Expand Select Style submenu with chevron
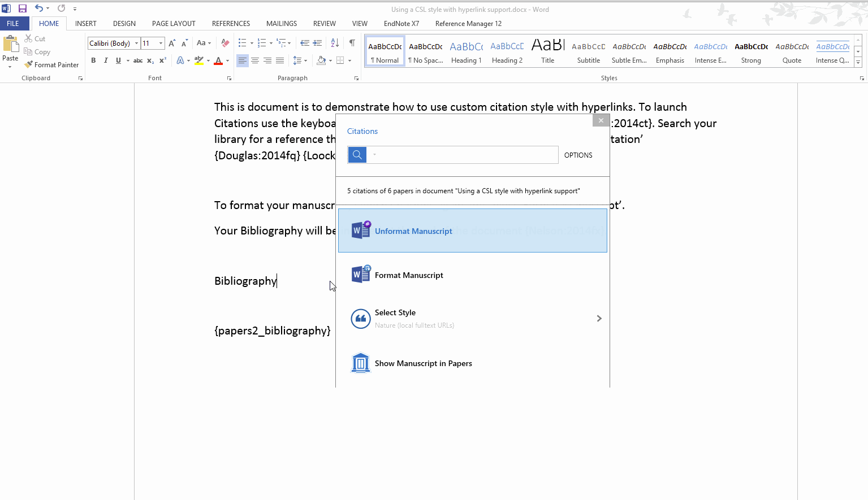 (598, 318)
